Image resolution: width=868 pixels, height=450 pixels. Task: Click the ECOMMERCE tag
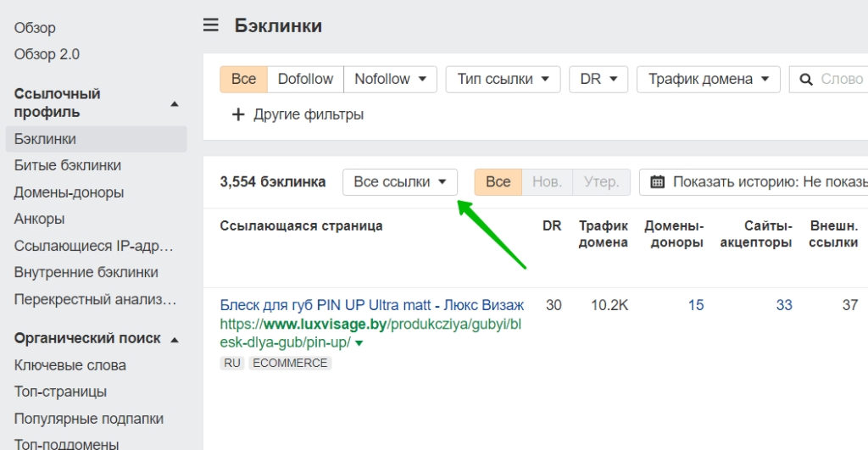click(x=290, y=363)
